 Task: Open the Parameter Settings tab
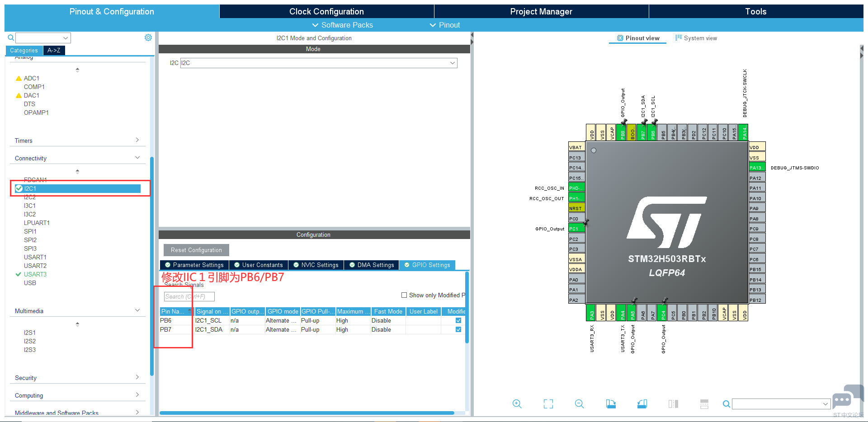(x=194, y=265)
